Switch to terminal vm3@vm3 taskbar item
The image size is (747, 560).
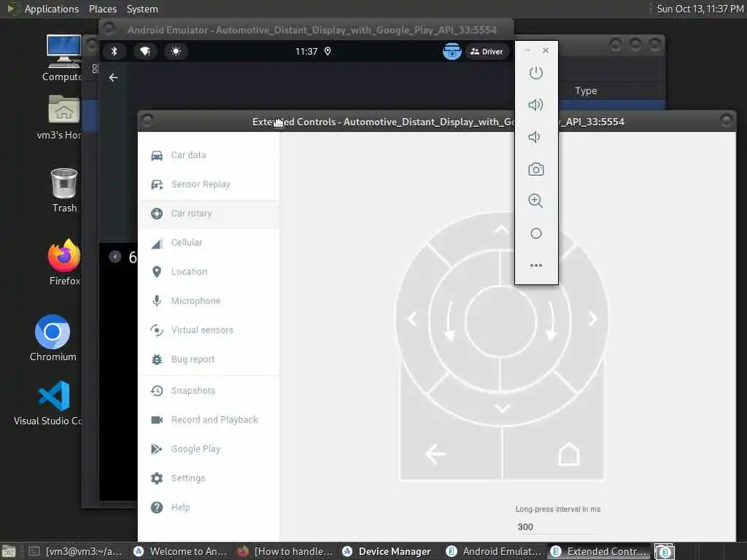tap(75, 551)
